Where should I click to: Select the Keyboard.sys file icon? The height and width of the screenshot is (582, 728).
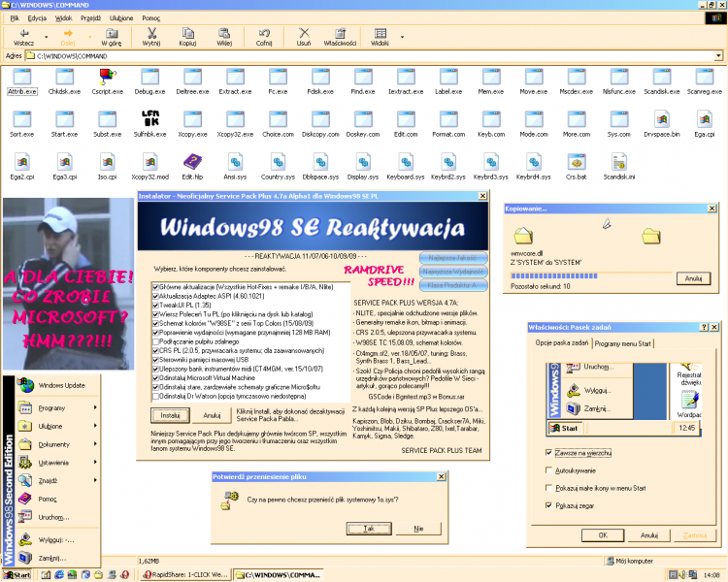406,162
